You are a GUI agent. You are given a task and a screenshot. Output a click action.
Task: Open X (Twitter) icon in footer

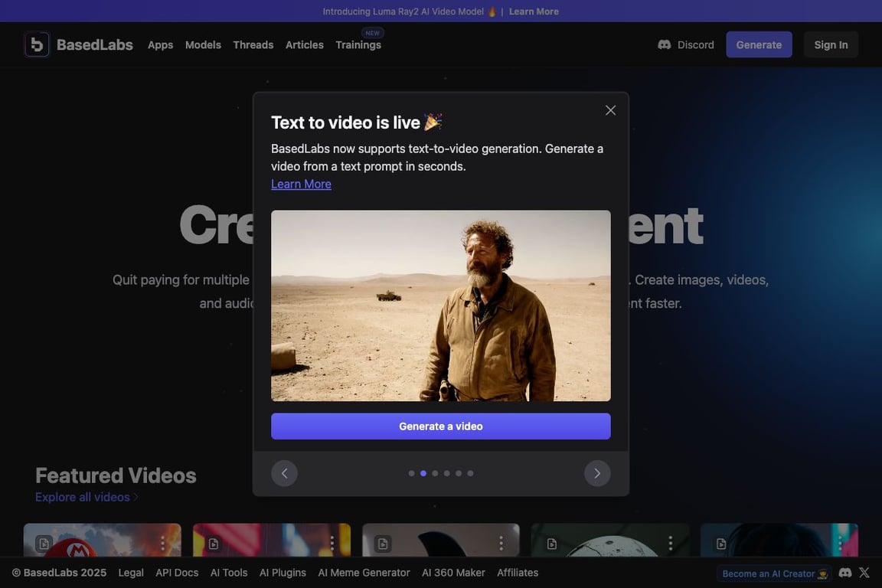point(864,573)
